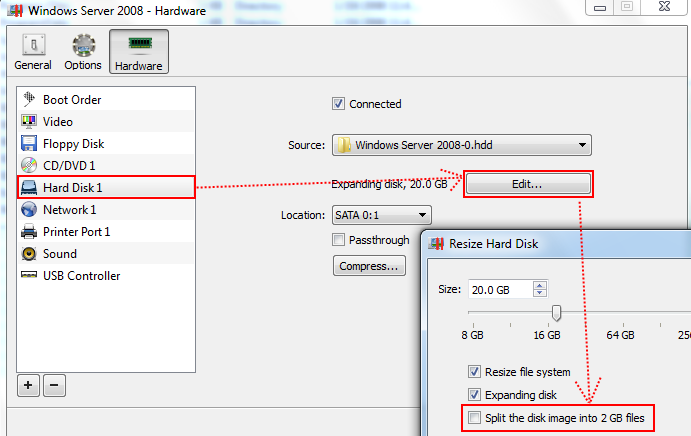Select USB Controller list entry

pyautogui.click(x=106, y=276)
